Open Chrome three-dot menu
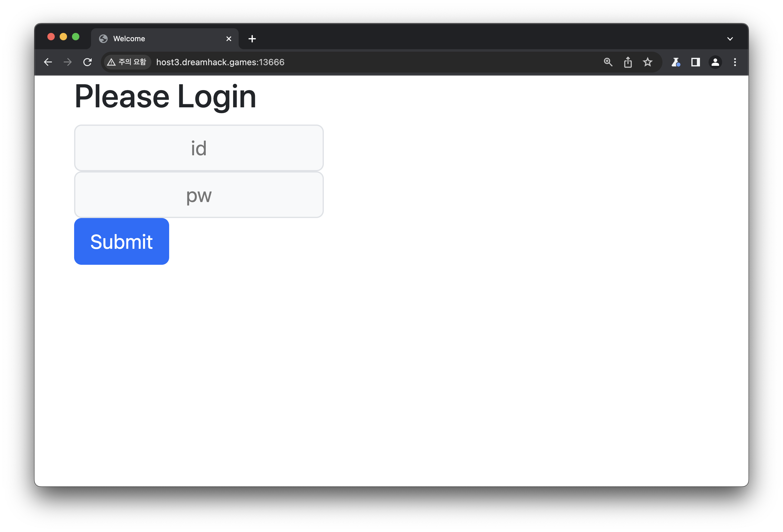This screenshot has height=532, width=783. click(x=735, y=62)
